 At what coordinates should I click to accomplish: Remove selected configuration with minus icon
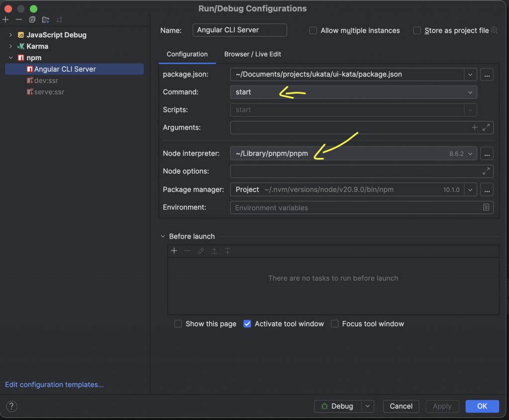(19, 19)
